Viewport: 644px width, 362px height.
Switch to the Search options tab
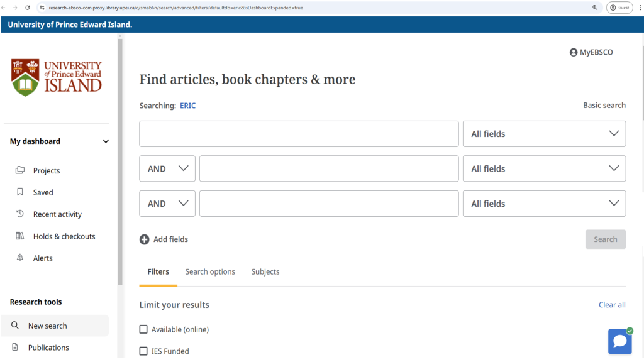[210, 272]
